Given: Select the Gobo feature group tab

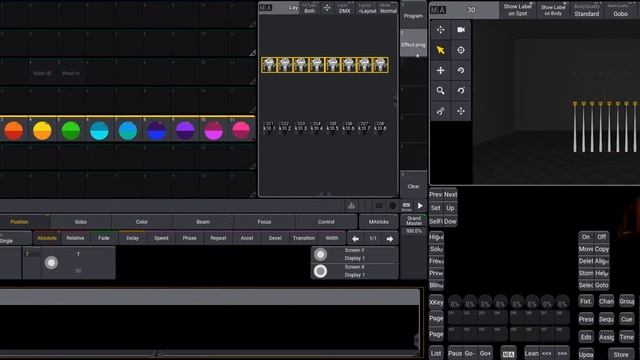Looking at the screenshot, I should coord(80,222).
